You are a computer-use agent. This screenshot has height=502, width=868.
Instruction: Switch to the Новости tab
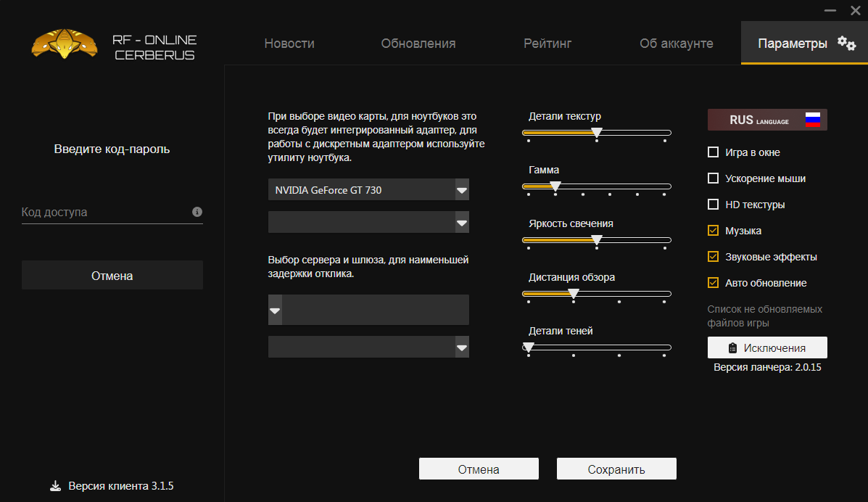[289, 44]
